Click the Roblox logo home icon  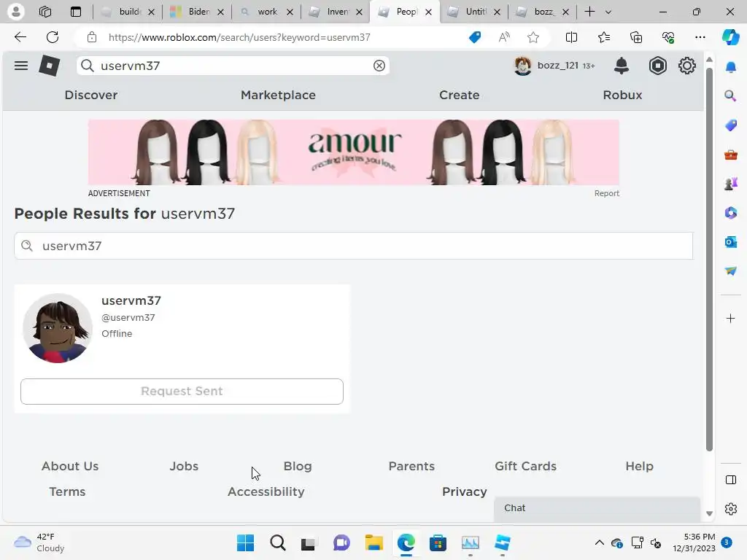(49, 66)
